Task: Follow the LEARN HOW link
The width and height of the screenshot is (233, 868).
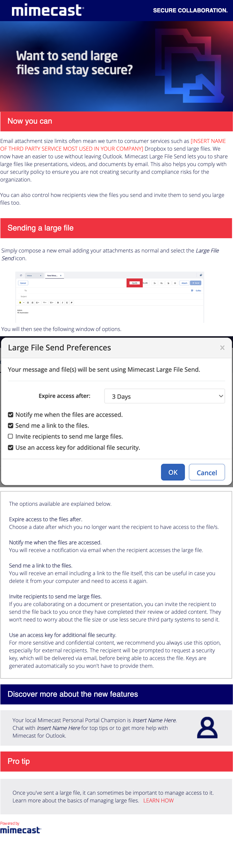Action: pos(158,801)
